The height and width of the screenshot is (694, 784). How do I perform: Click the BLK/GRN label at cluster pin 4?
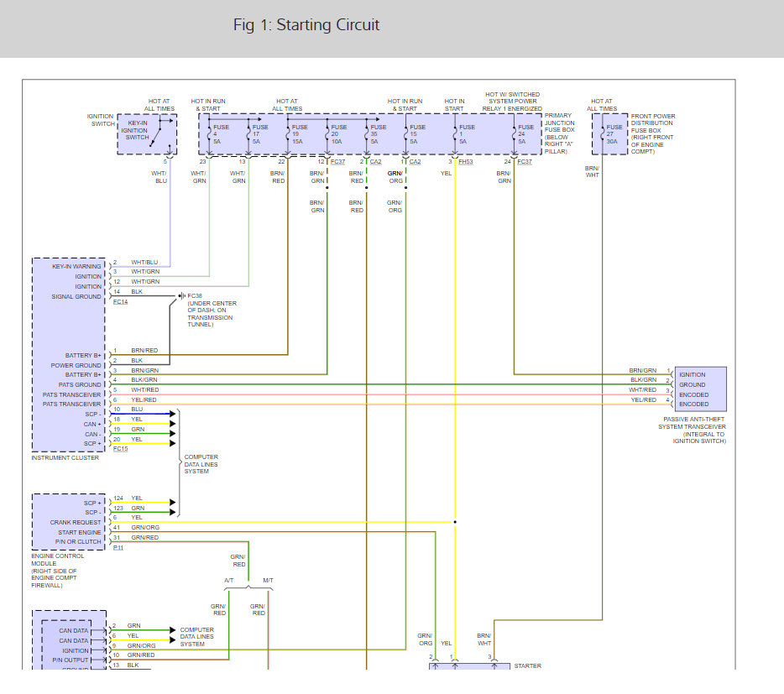click(x=144, y=379)
